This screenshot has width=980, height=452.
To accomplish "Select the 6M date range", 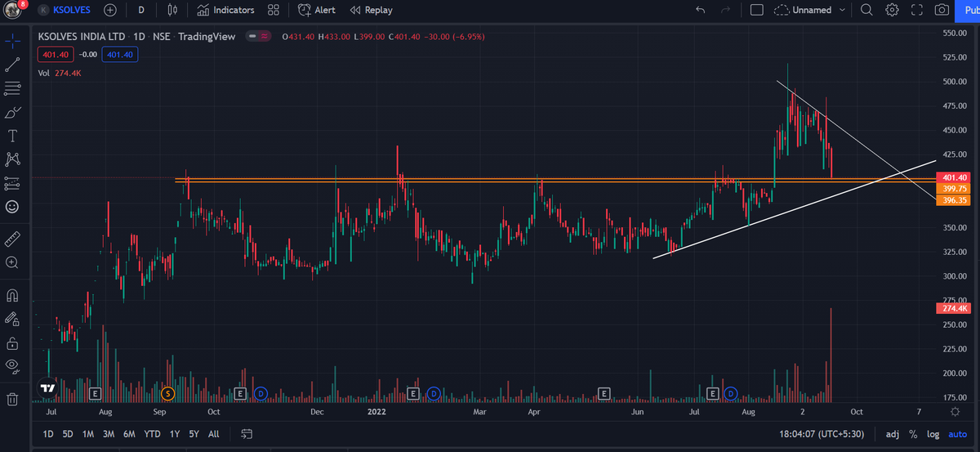I will [x=129, y=434].
